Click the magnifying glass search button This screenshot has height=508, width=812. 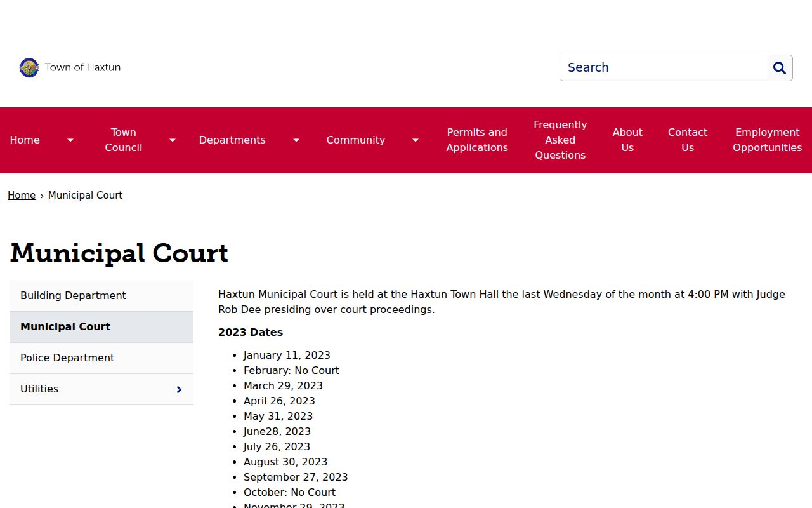coord(780,68)
